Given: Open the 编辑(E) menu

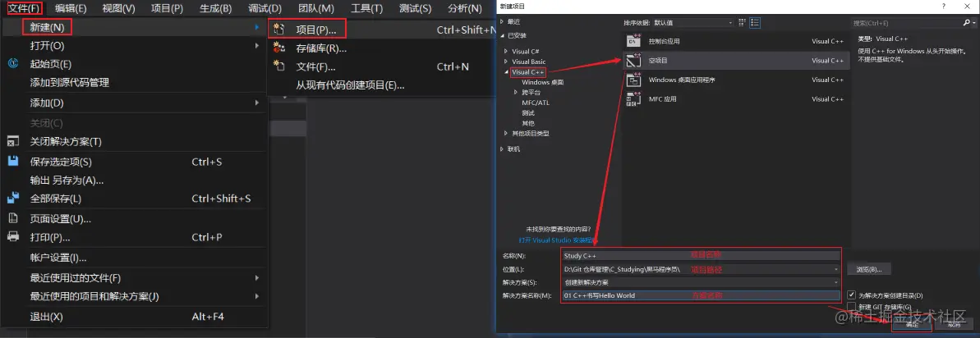Looking at the screenshot, I should pyautogui.click(x=71, y=8).
